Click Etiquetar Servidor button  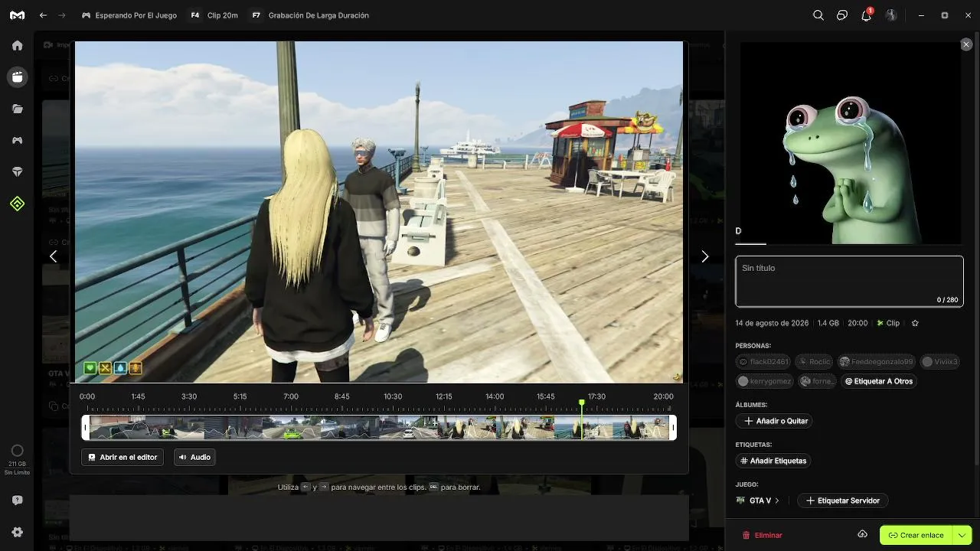(842, 500)
